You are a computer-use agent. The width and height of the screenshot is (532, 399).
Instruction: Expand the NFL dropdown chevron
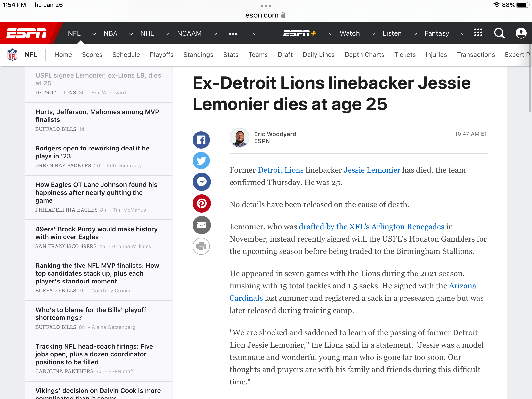pyautogui.click(x=94, y=34)
